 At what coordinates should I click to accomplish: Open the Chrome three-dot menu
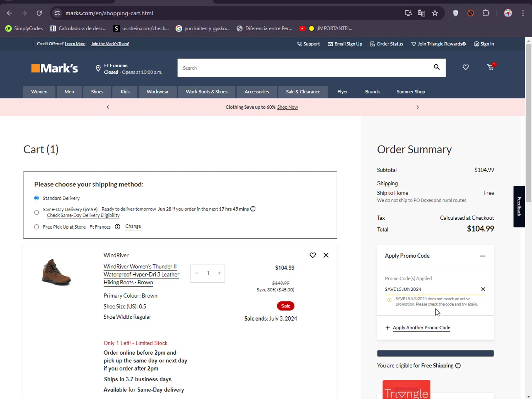point(523,13)
